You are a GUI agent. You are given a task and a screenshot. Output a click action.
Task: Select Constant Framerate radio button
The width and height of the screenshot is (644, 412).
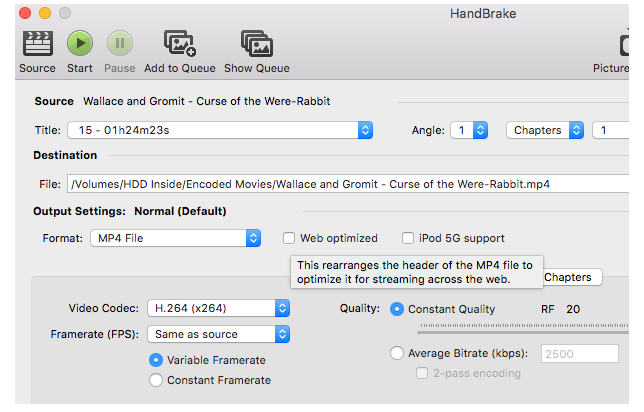pos(156,380)
